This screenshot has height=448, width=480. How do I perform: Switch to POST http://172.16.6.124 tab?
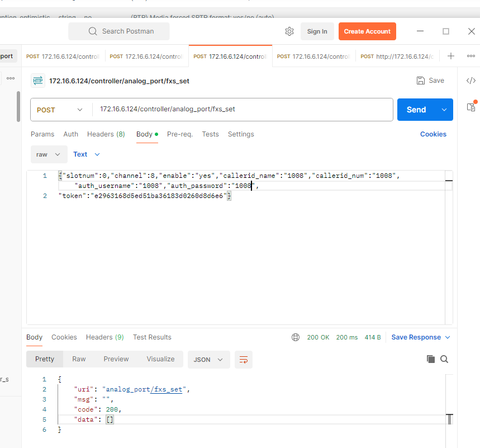(397, 56)
